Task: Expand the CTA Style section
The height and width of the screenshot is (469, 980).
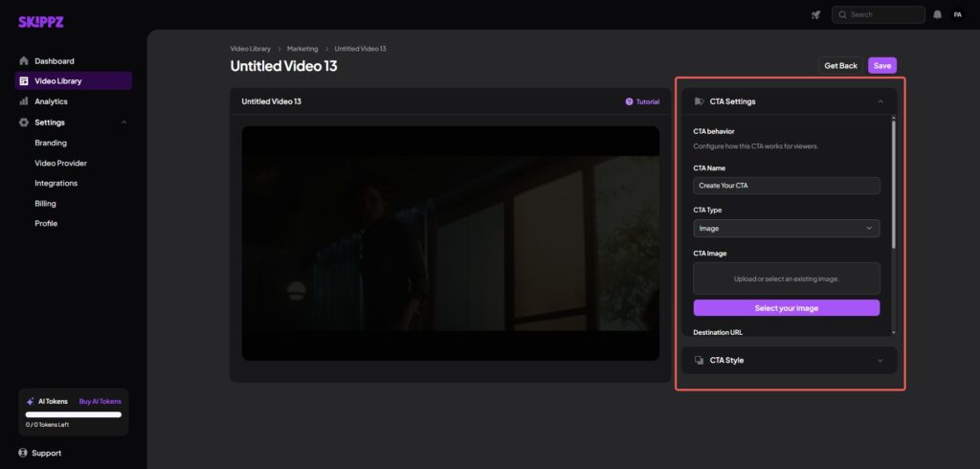Action: (879, 361)
